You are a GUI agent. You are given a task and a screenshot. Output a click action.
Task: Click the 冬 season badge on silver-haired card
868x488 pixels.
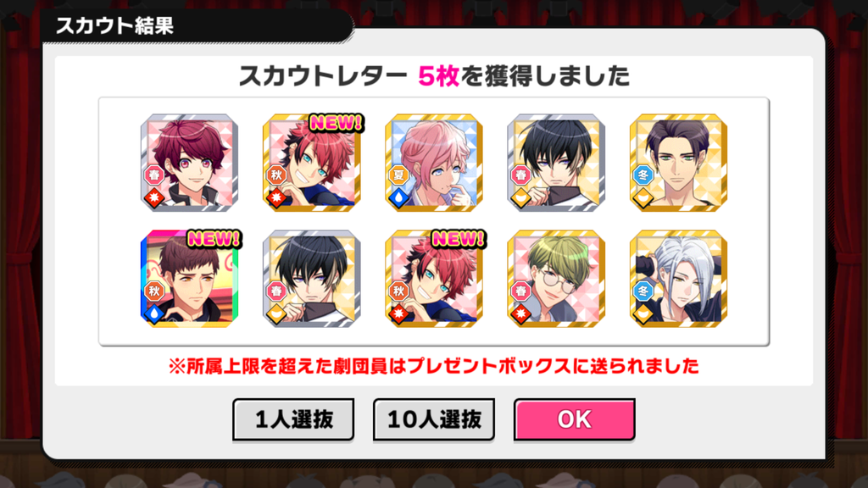click(643, 291)
